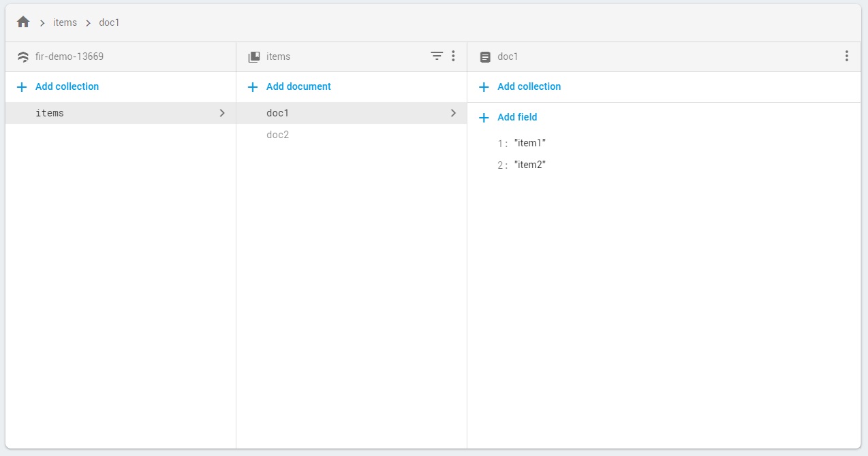The height and width of the screenshot is (456, 868).
Task: Open the three-dot menu in the items panel
Action: pyautogui.click(x=453, y=56)
